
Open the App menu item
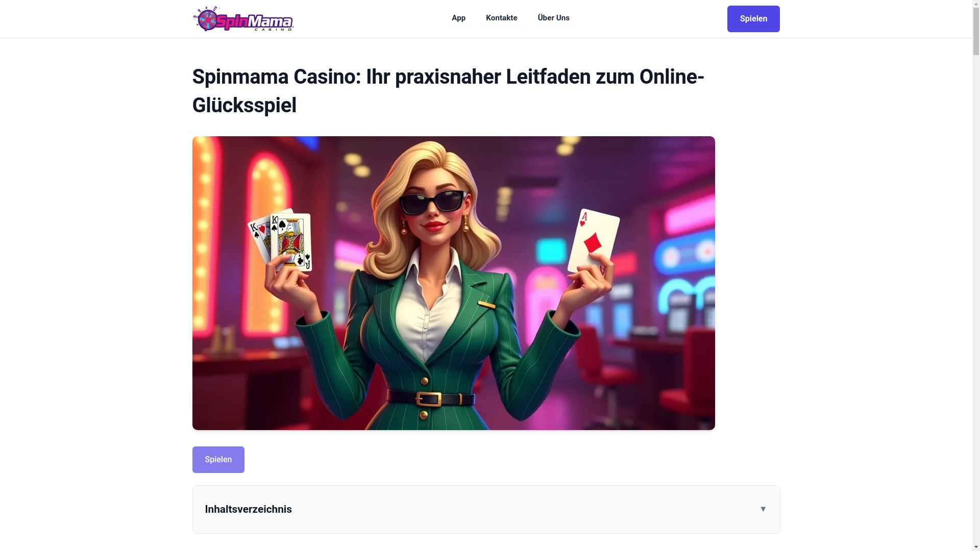click(458, 18)
